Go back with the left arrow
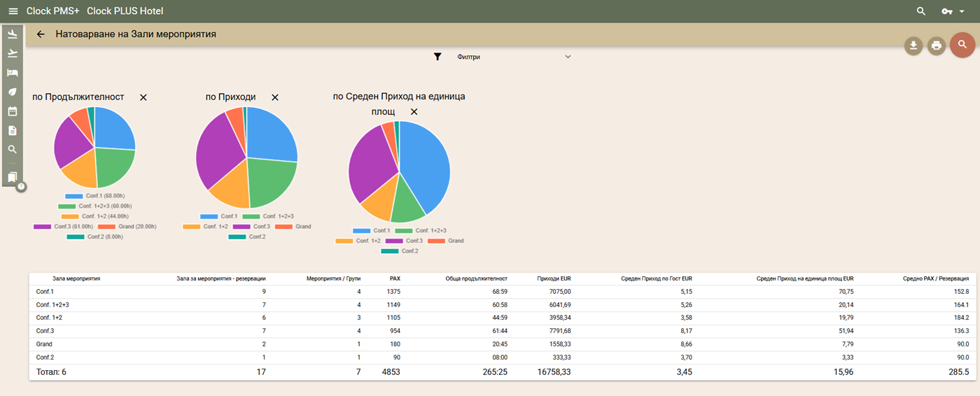 click(x=41, y=34)
